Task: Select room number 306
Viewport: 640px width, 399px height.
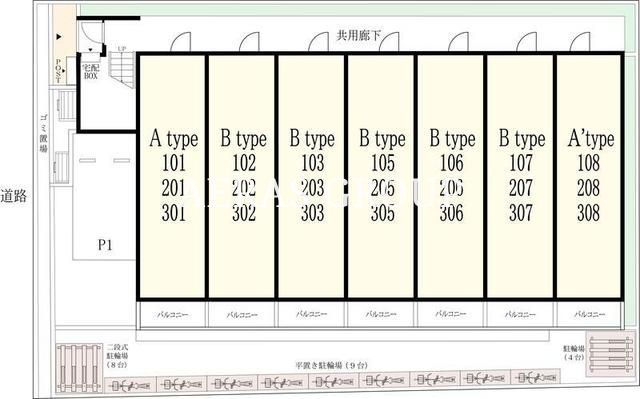Action: coord(451,213)
